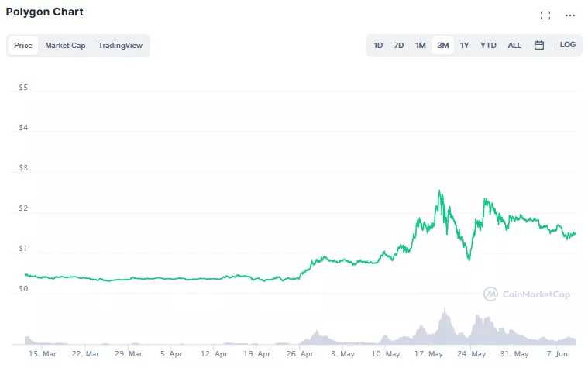This screenshot has height=368, width=588.
Task: Click the CoinMarketCap watermark logo
Action: click(525, 294)
